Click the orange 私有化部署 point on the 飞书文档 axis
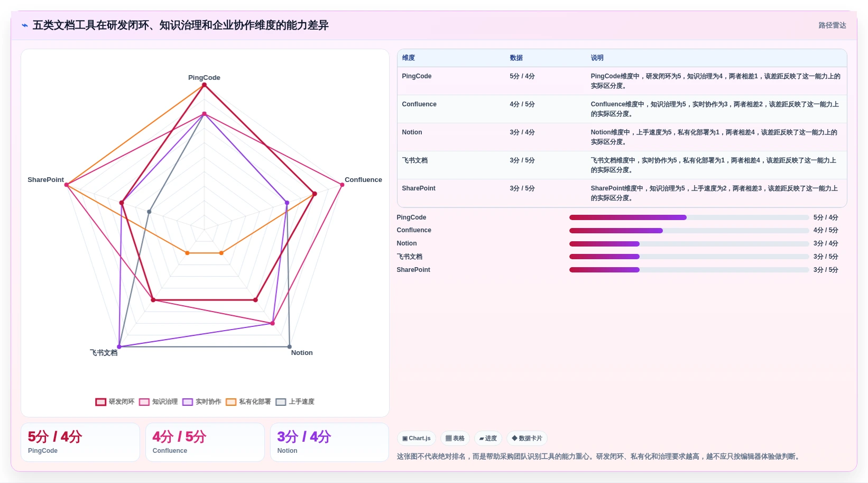 coord(187,253)
